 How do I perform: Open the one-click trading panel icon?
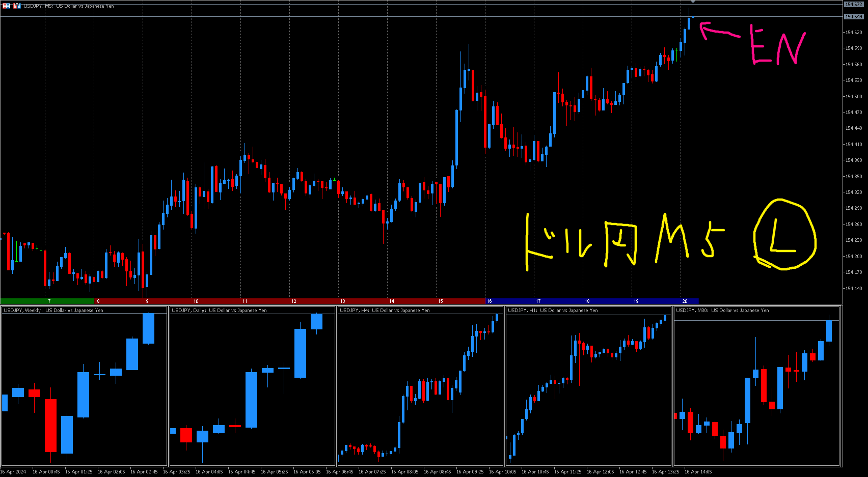pyautogui.click(x=17, y=6)
